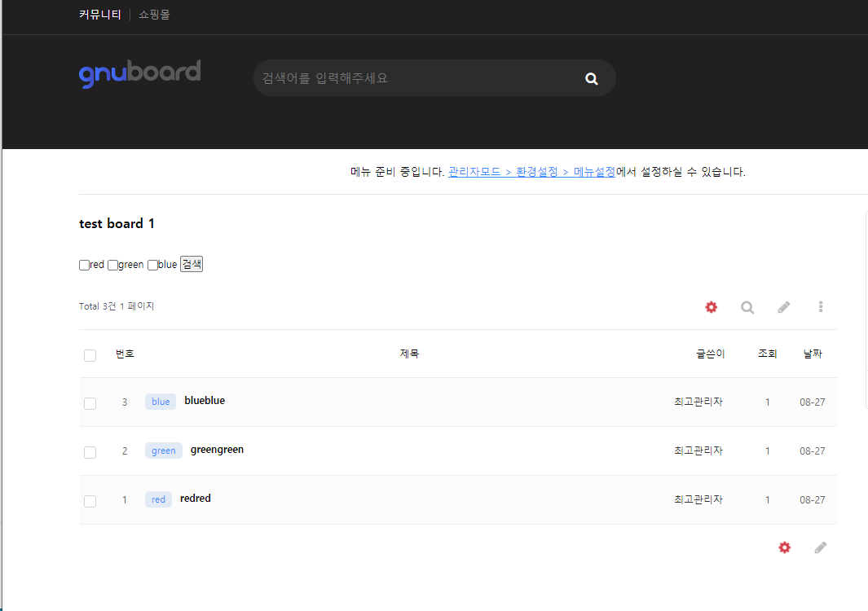
Task: Open the 관리자모드 > 환경설정 > 메뉴설정 link
Action: point(531,172)
